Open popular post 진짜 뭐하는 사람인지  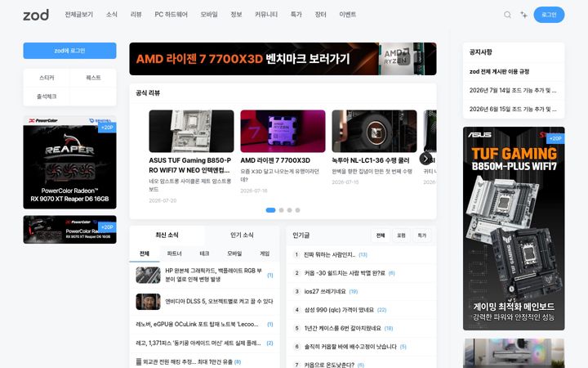click(x=330, y=254)
